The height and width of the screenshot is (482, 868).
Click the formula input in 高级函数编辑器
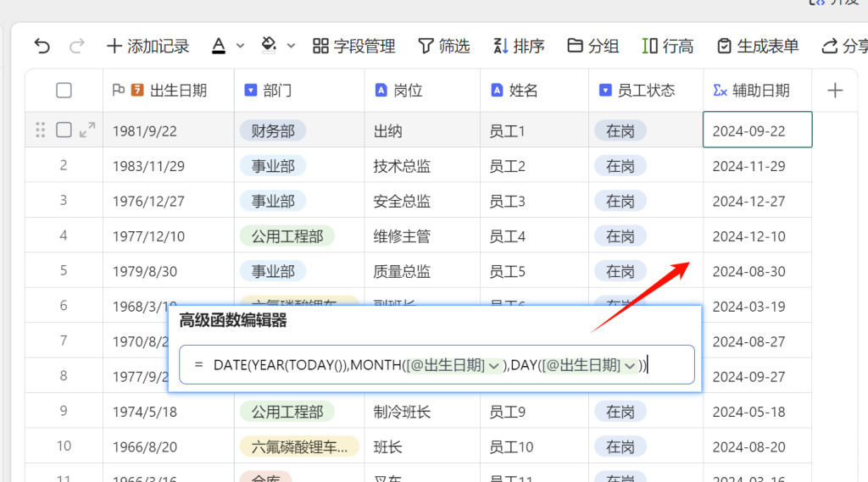click(x=437, y=365)
